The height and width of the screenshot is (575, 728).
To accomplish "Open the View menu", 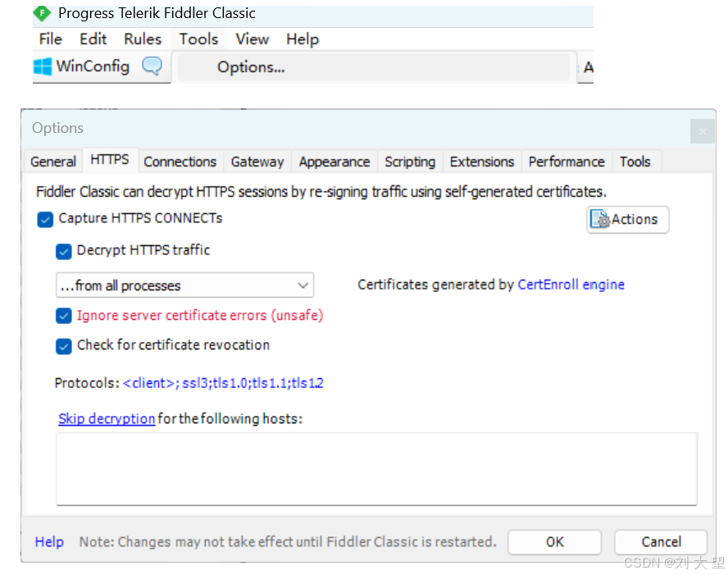I will point(253,39).
